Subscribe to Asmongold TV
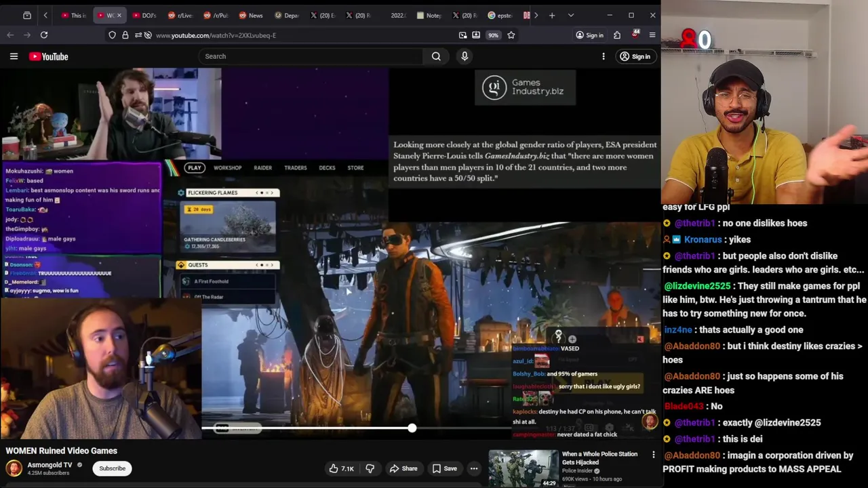This screenshot has height=488, width=868. tap(113, 468)
